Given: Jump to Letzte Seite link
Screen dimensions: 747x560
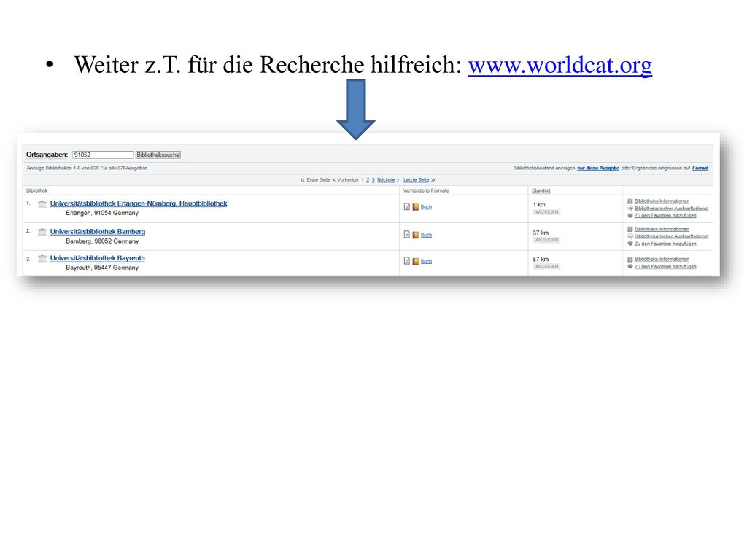Looking at the screenshot, I should [x=416, y=180].
